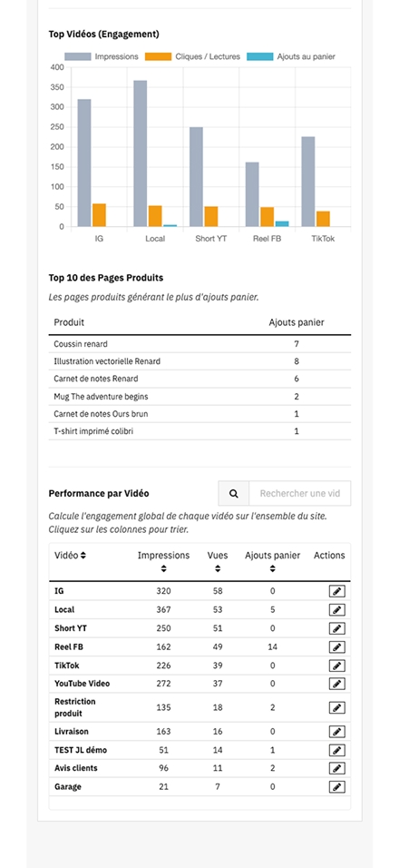Click the Livraison video name

click(72, 731)
